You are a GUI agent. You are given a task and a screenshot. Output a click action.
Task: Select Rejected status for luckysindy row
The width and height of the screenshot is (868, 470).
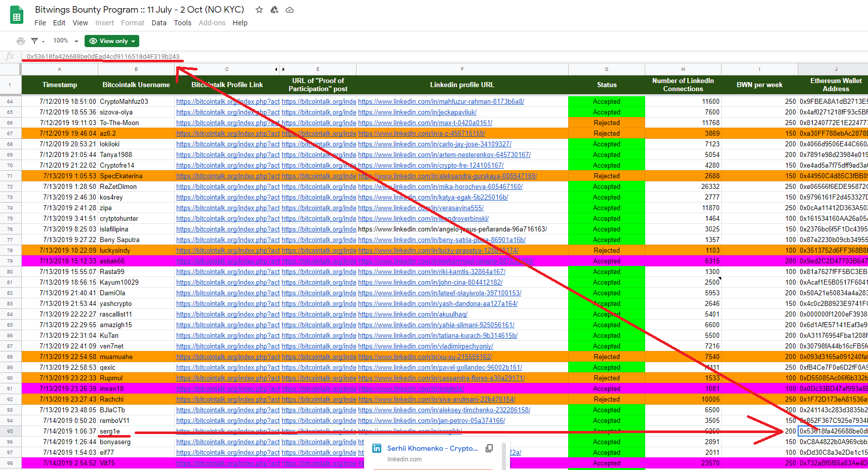[x=607, y=250]
